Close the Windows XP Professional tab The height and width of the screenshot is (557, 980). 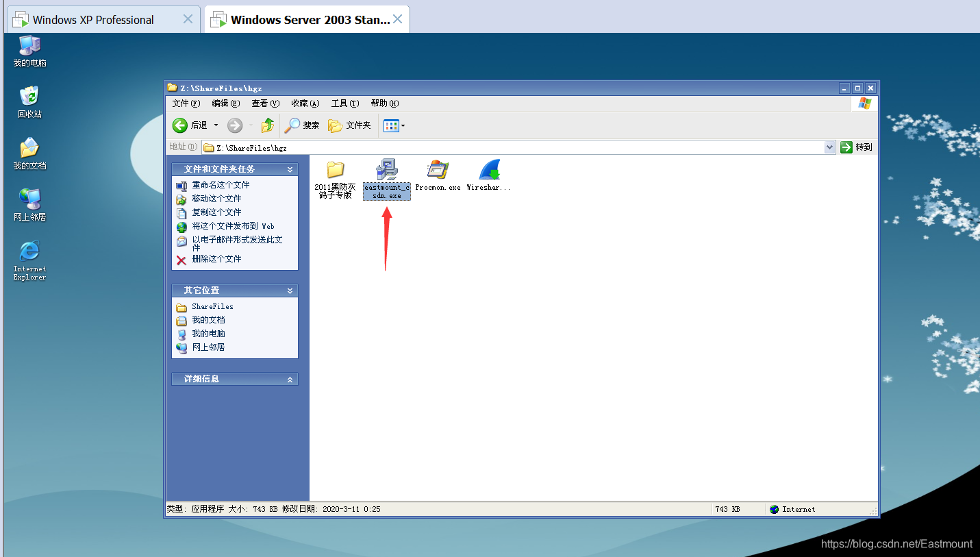click(x=188, y=19)
